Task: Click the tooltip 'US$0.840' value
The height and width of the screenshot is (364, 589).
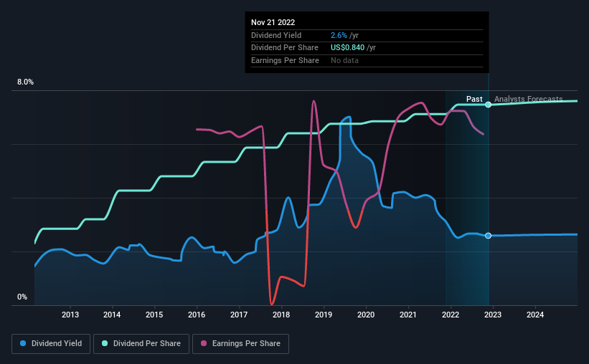Action: (347, 48)
